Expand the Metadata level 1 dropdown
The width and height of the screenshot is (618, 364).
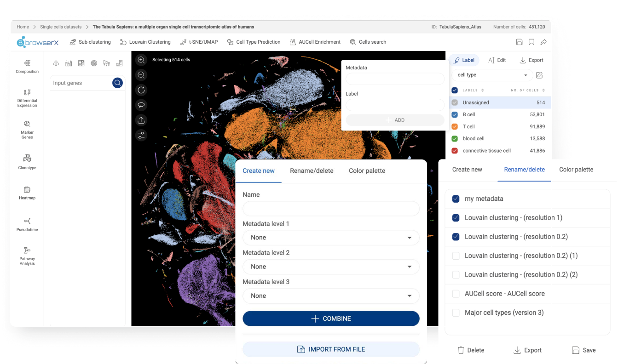tap(331, 238)
